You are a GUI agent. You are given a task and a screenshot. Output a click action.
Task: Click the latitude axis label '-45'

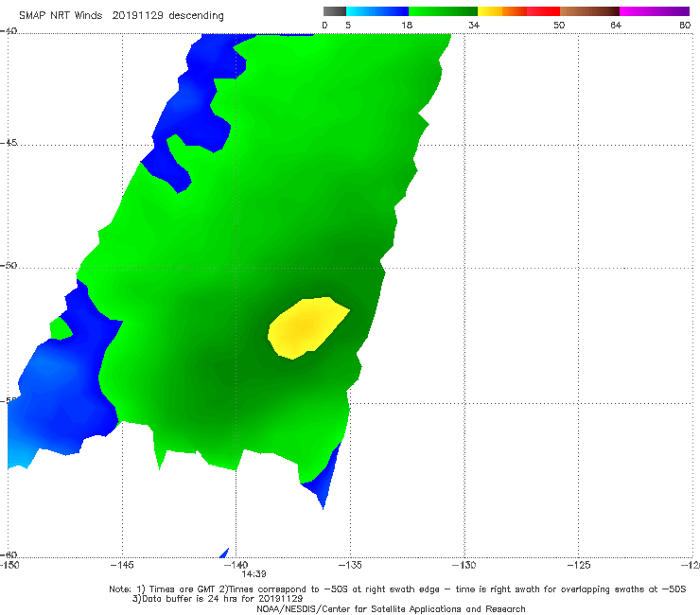[9, 143]
